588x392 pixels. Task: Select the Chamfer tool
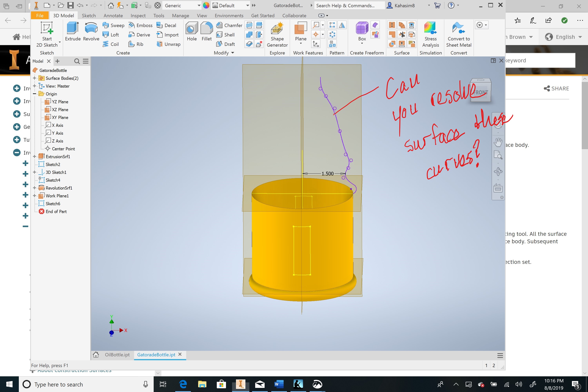point(229,25)
